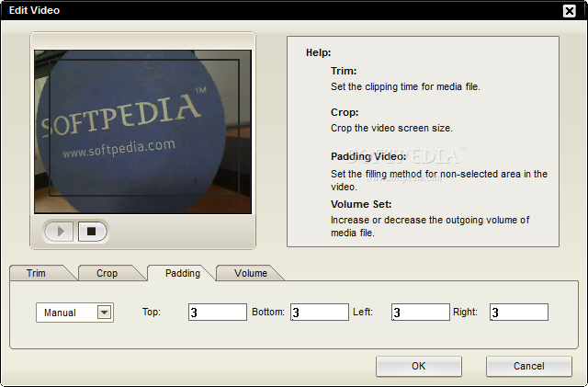Click the 'Padding Video:' help heading

point(368,156)
